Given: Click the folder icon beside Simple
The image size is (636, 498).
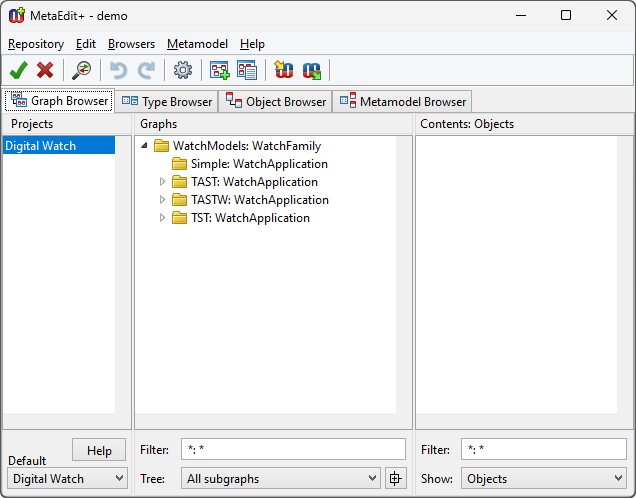Looking at the screenshot, I should pos(179,164).
